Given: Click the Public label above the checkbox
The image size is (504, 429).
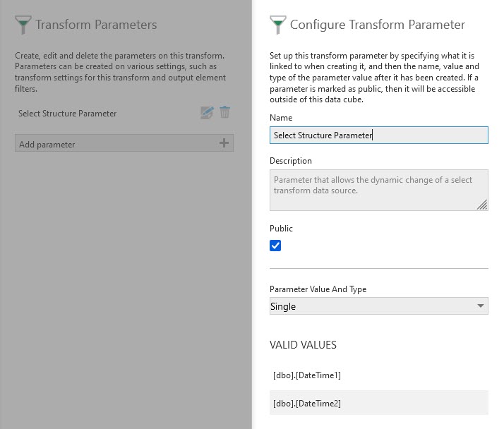Looking at the screenshot, I should [281, 229].
